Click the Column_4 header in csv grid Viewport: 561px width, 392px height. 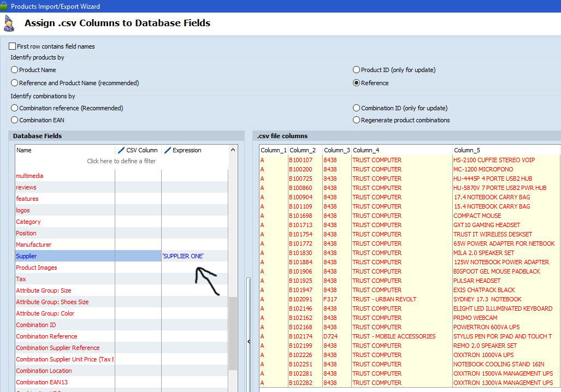366,150
